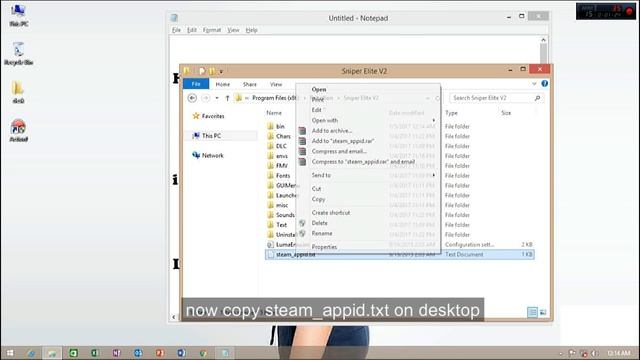The width and height of the screenshot is (640, 360).
Task: Switch to Large icons view at bottom right
Action: click(543, 312)
